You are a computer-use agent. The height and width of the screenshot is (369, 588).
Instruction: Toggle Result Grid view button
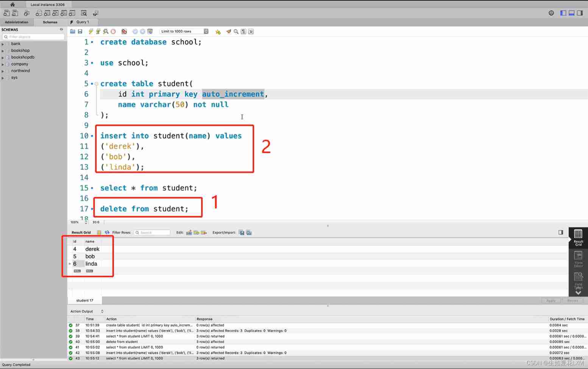click(x=578, y=238)
